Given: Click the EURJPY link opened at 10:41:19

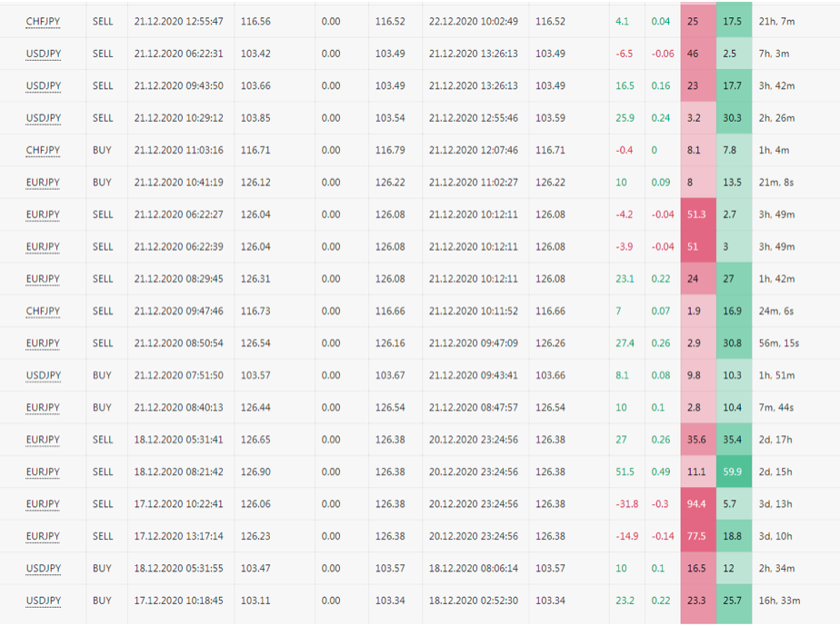Looking at the screenshot, I should 43,182.
